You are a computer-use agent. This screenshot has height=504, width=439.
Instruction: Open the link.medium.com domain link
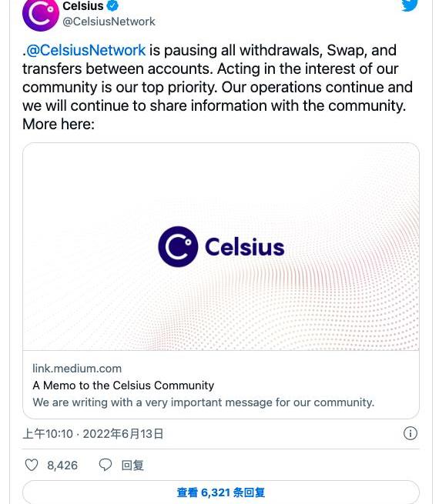click(77, 369)
